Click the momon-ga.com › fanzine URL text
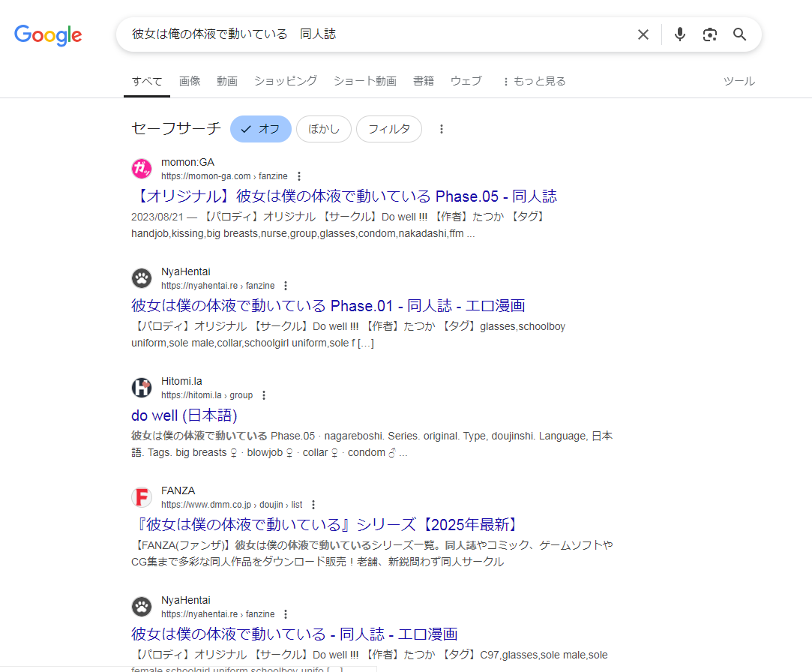The height and width of the screenshot is (672, 812). click(224, 176)
